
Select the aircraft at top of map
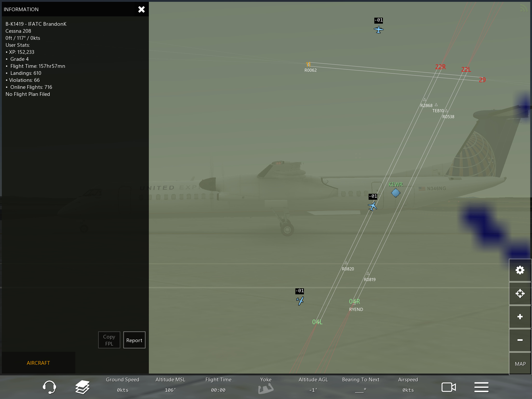coord(379,29)
